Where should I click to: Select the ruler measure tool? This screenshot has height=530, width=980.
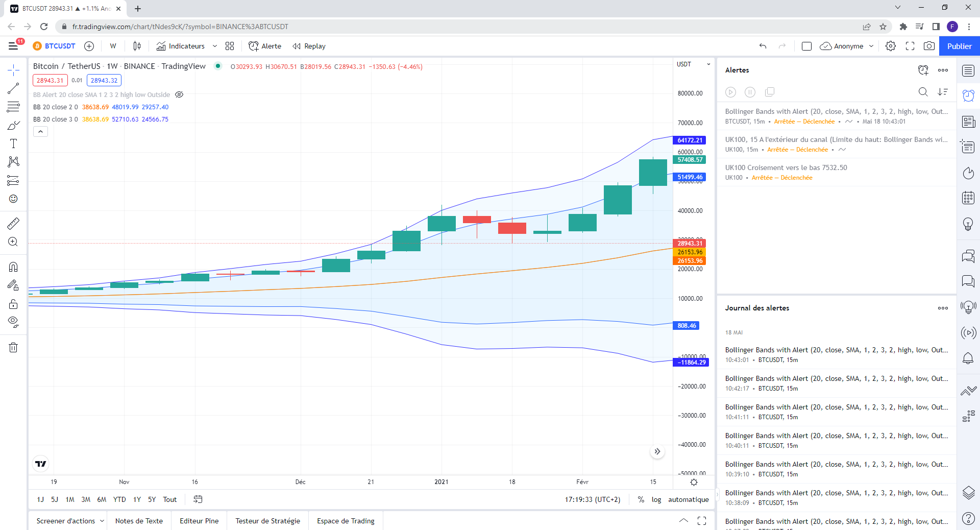pyautogui.click(x=13, y=223)
